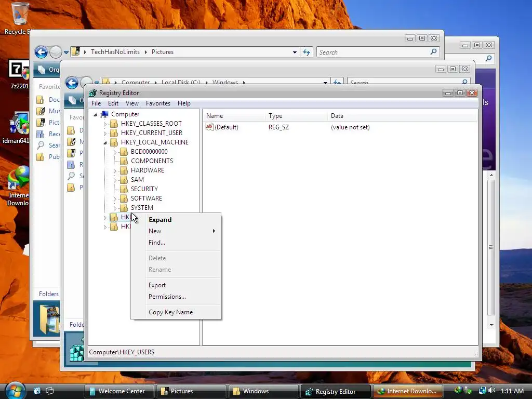Click TechHasNoLimits in the Pictures breadcrumb
Image resolution: width=532 pixels, height=399 pixels.
115,52
